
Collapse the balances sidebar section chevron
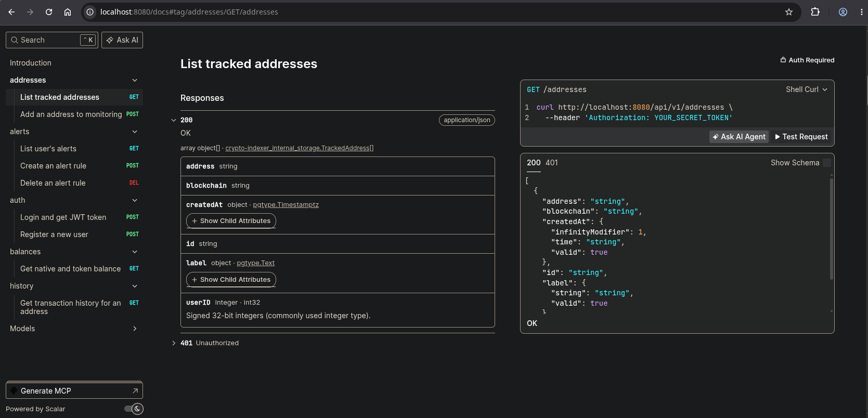point(135,252)
